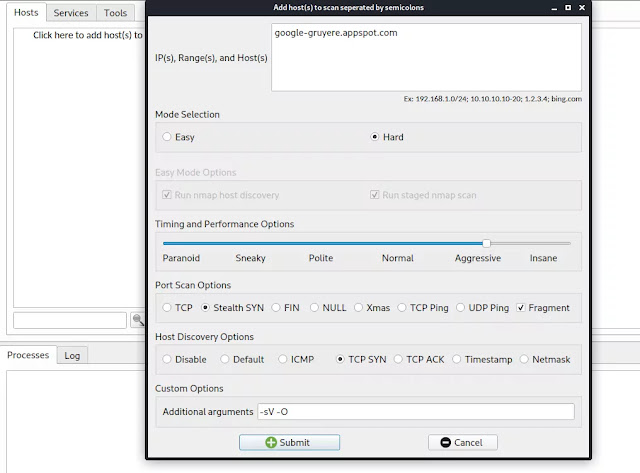Set timing slider to Paranoid label
This screenshot has height=473, width=640.
point(181,258)
